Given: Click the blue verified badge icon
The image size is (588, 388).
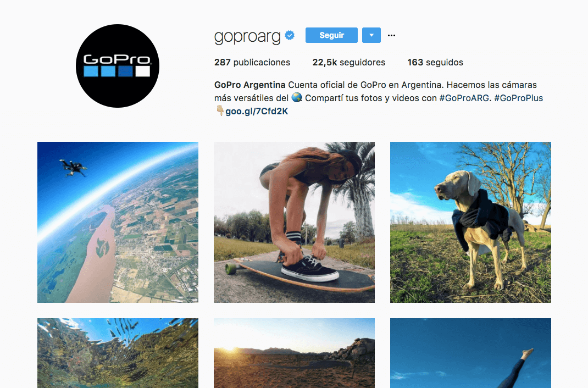Looking at the screenshot, I should 290,35.
